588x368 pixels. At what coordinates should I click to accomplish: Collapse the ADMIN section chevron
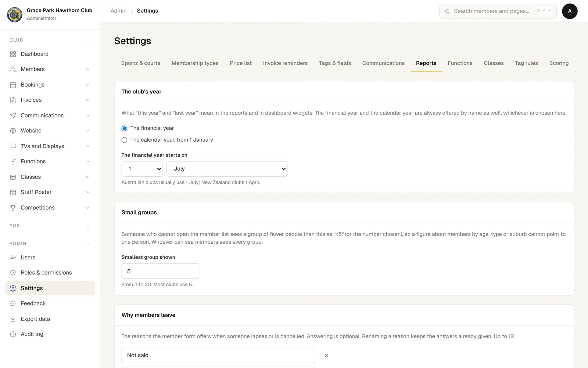coord(88,244)
